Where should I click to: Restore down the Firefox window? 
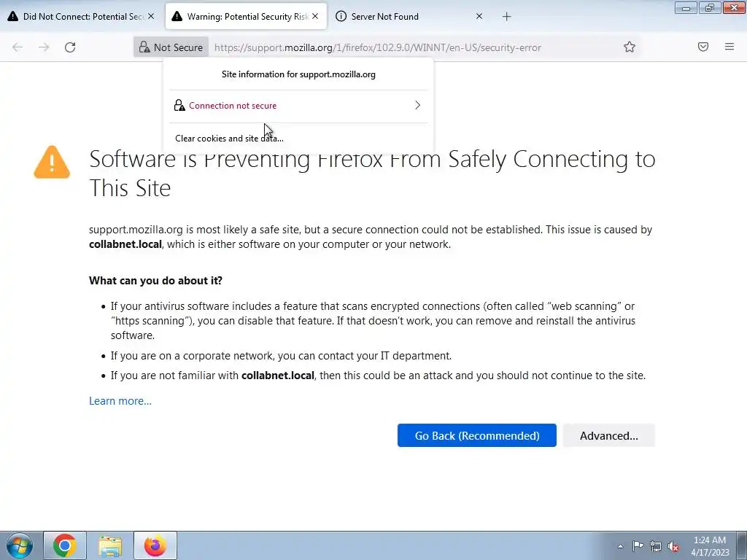click(x=710, y=8)
